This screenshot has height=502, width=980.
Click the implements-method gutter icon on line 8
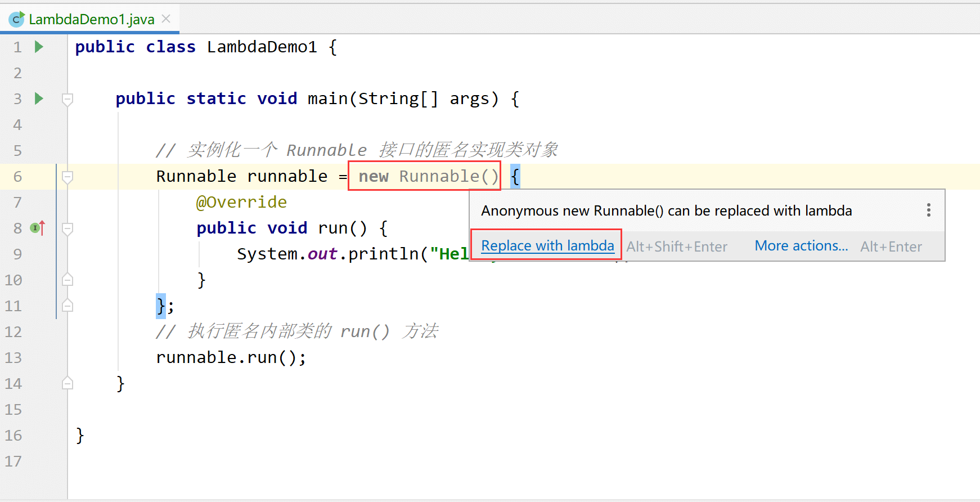38,228
